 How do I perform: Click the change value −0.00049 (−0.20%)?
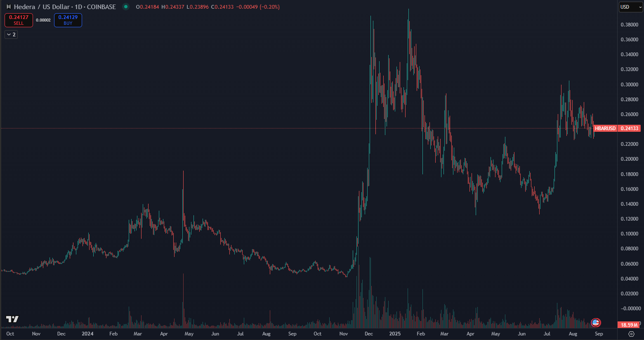coord(258,7)
